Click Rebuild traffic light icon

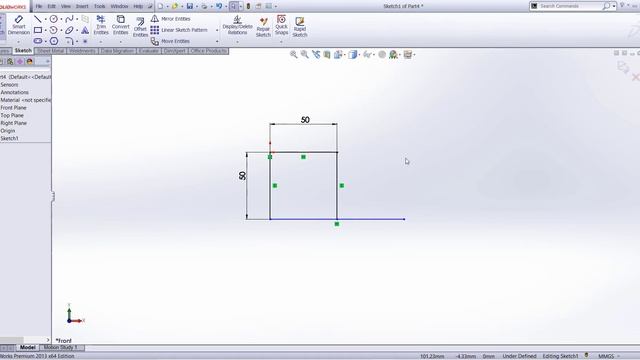tap(248, 6)
